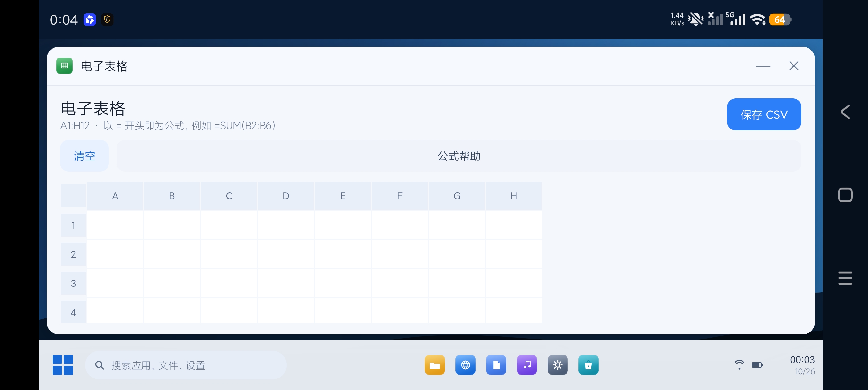Select cell E2 in the spreadsheet

pyautogui.click(x=343, y=254)
